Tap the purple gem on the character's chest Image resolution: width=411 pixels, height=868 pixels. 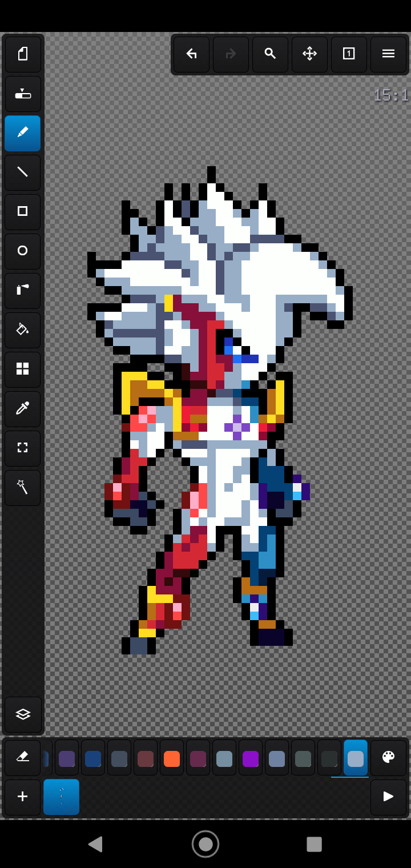tap(237, 427)
